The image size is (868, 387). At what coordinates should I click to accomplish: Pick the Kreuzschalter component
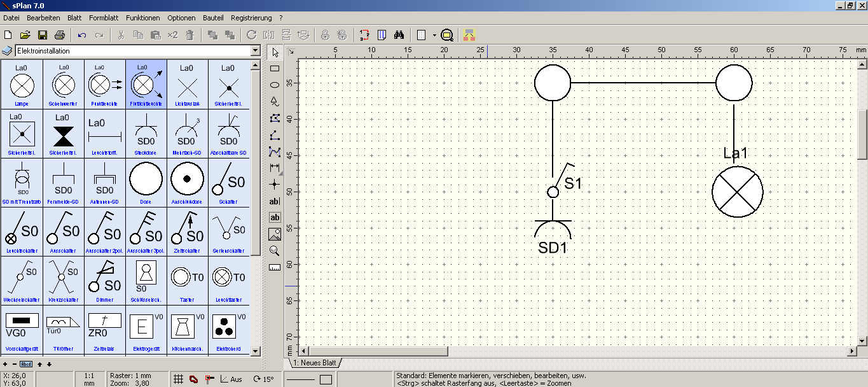point(63,280)
